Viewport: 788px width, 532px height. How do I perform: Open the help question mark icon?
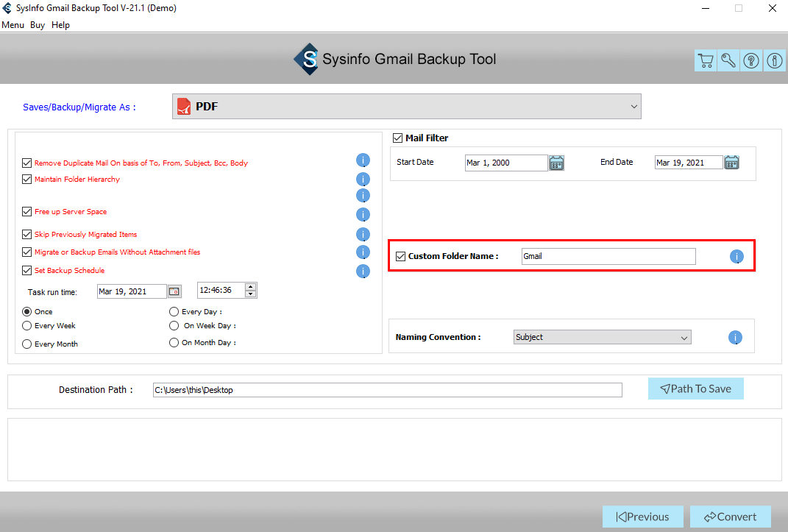click(x=751, y=61)
